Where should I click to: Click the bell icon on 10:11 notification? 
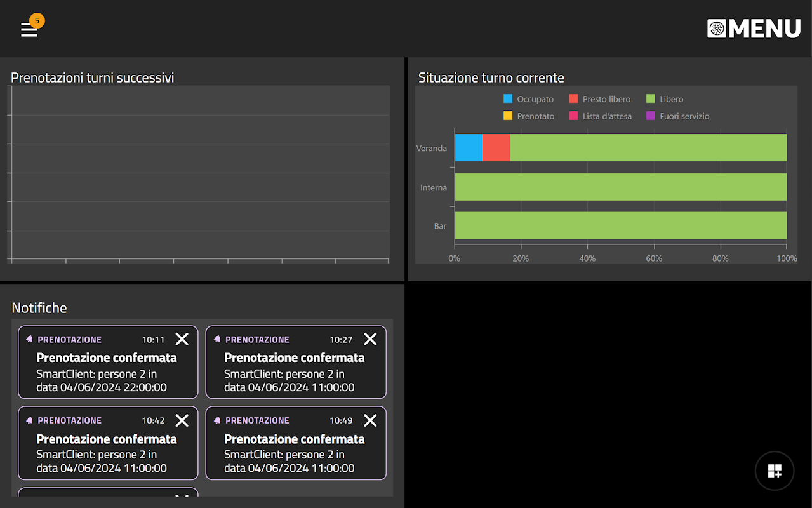tap(29, 339)
